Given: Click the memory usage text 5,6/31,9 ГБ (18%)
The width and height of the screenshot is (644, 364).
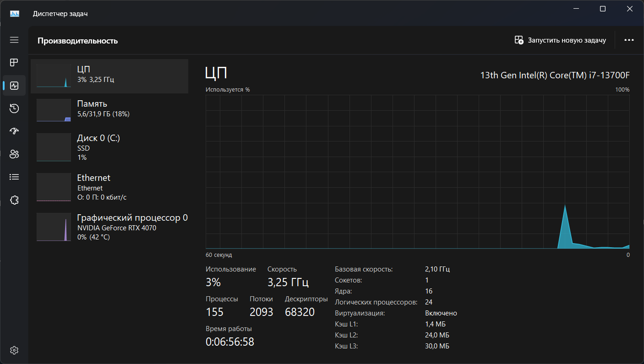Looking at the screenshot, I should coord(104,114).
